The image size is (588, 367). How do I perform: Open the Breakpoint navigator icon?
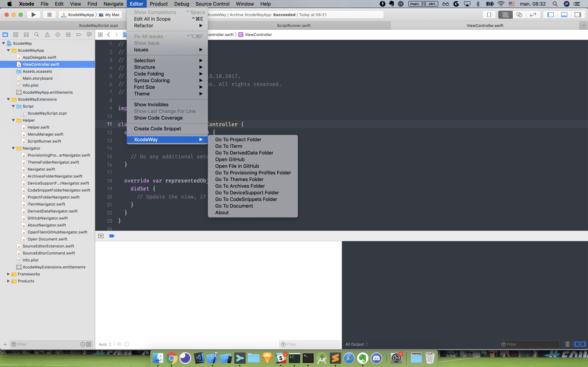click(78, 35)
